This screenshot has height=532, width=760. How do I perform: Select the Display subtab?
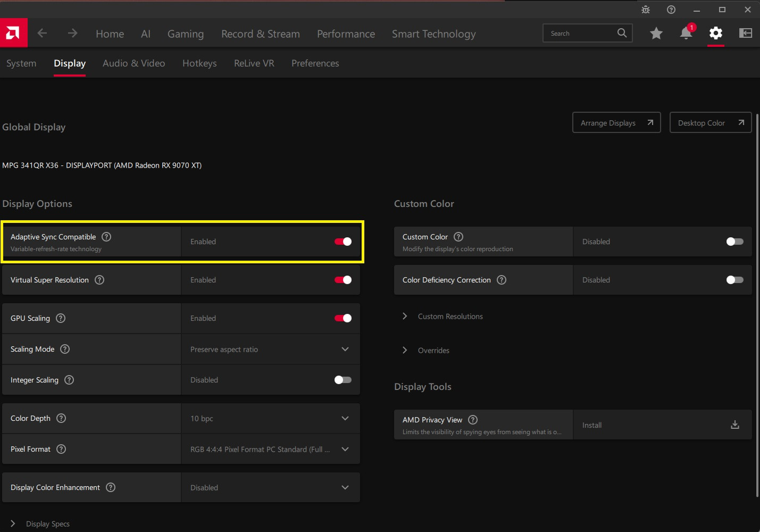[x=70, y=63]
